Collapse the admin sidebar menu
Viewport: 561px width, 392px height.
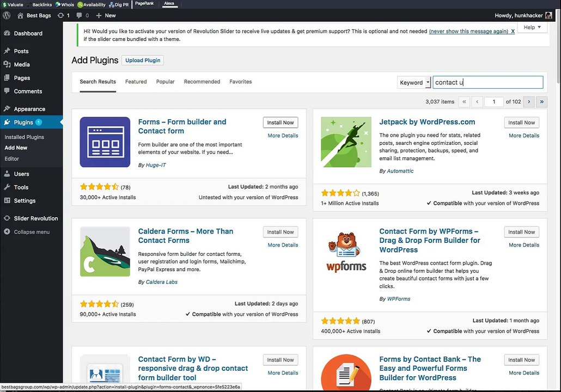pos(31,232)
